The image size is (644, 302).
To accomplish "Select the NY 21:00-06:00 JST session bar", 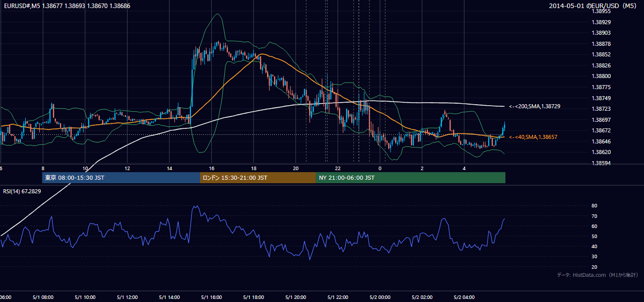I will (x=411, y=178).
